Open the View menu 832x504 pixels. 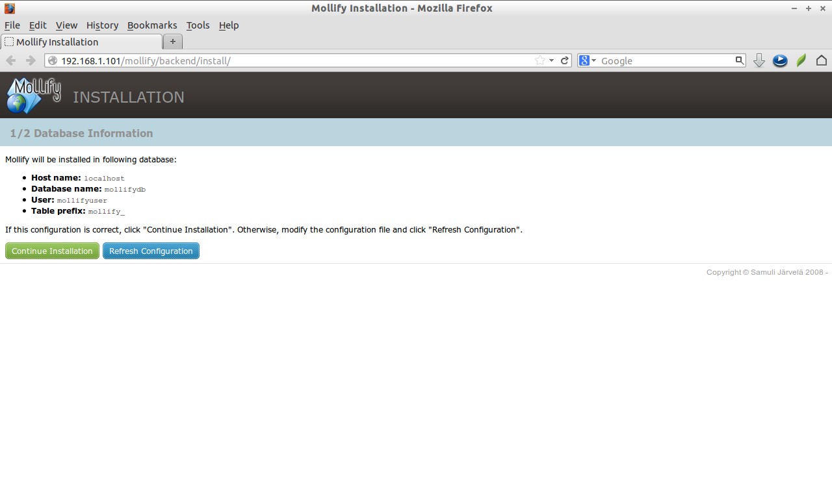[66, 25]
